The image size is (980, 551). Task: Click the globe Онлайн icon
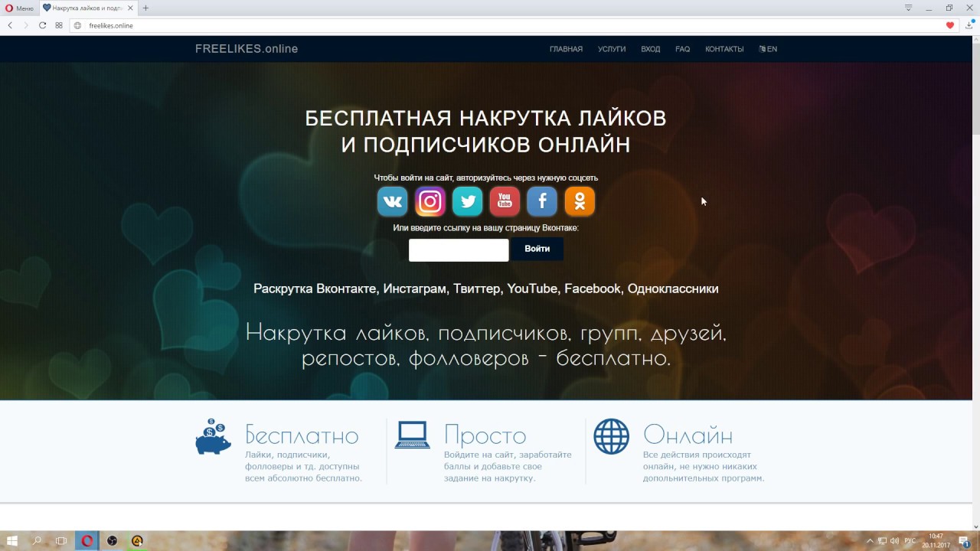611,436
